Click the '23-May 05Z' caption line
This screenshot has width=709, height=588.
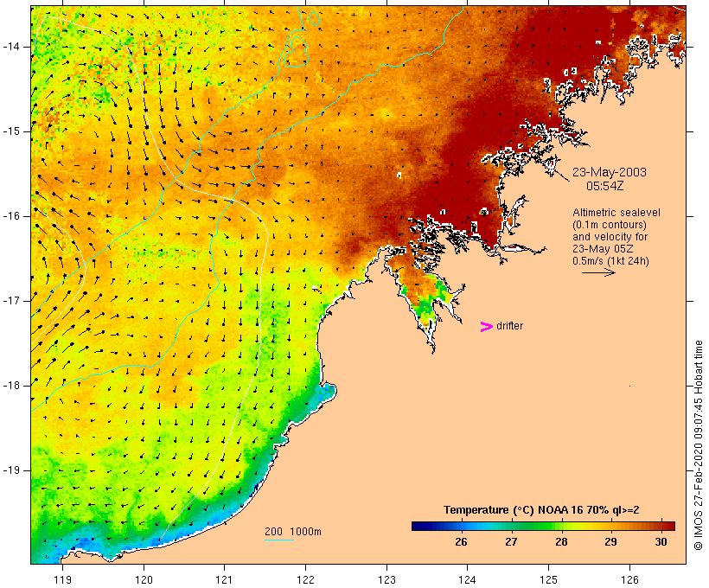[x=603, y=249]
